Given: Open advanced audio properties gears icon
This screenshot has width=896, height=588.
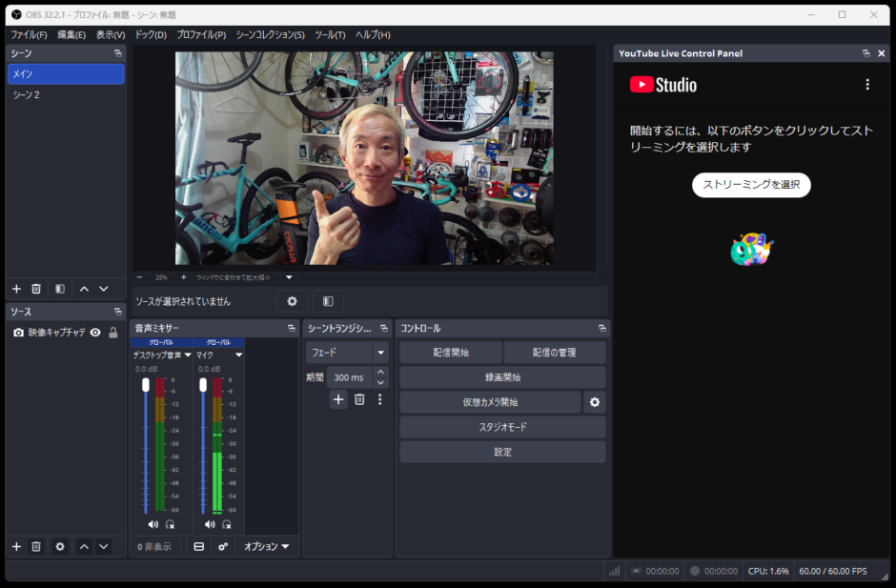Looking at the screenshot, I should [x=223, y=547].
